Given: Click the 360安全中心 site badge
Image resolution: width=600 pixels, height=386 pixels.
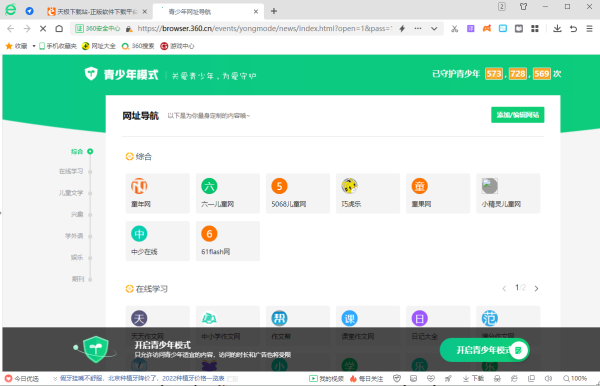Looking at the screenshot, I should (x=98, y=29).
